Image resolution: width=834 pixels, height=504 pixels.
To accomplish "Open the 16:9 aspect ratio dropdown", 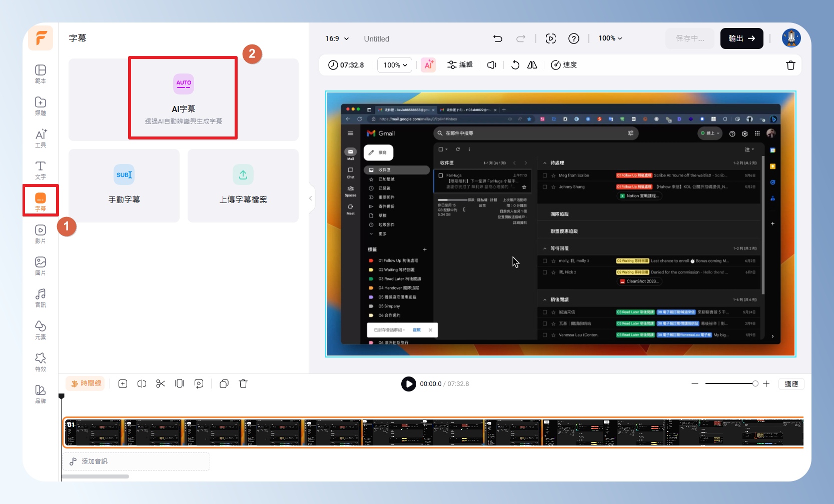I will 337,38.
